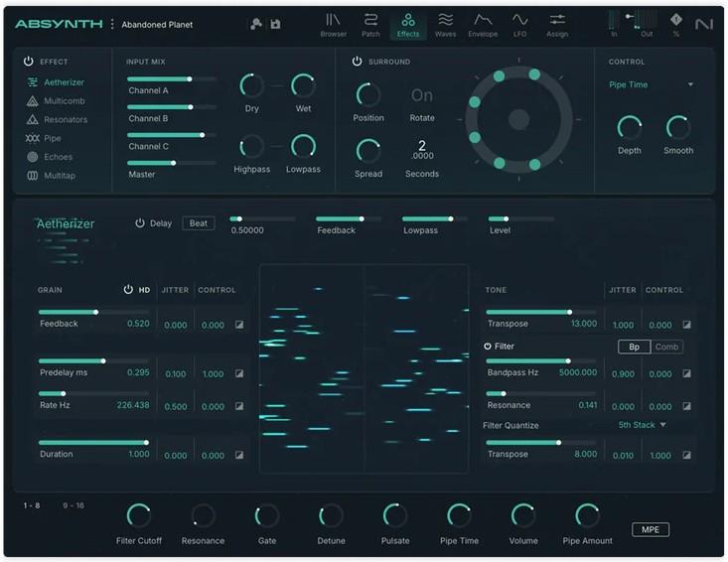The width and height of the screenshot is (728, 562).
Task: Open the Patch view icon
Action: (370, 20)
